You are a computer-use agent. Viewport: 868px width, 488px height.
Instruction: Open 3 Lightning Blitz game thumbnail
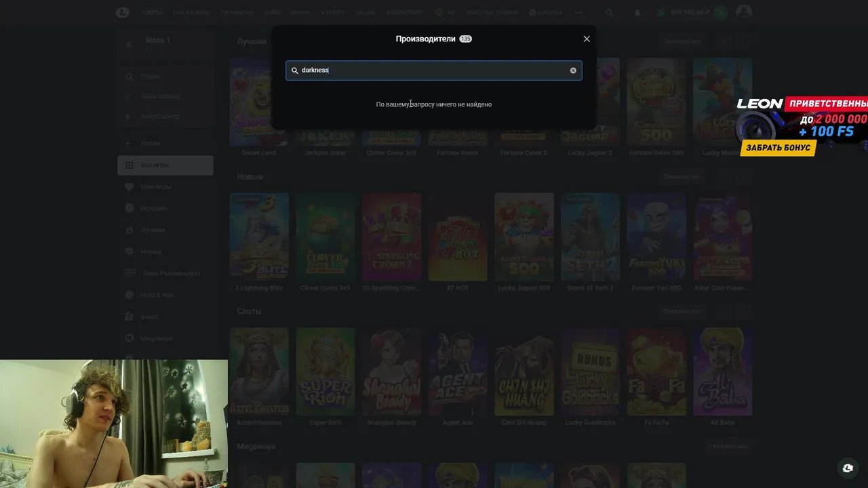coord(259,237)
